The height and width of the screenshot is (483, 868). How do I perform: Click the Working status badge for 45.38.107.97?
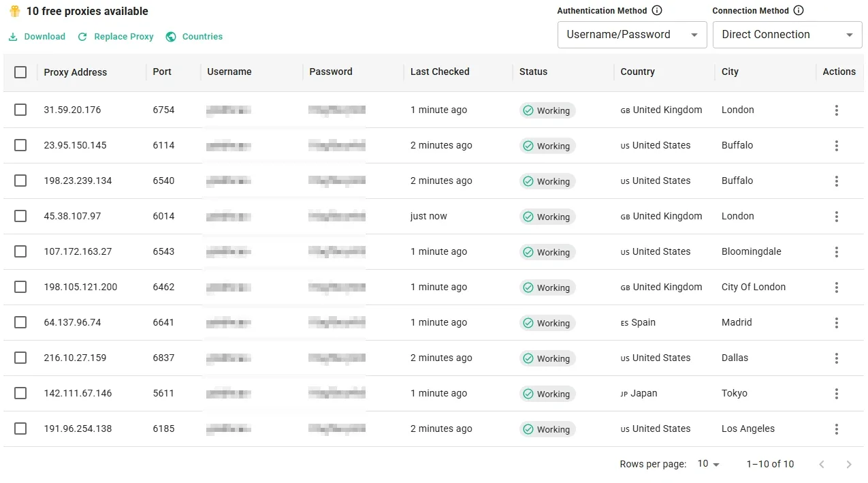coord(547,217)
